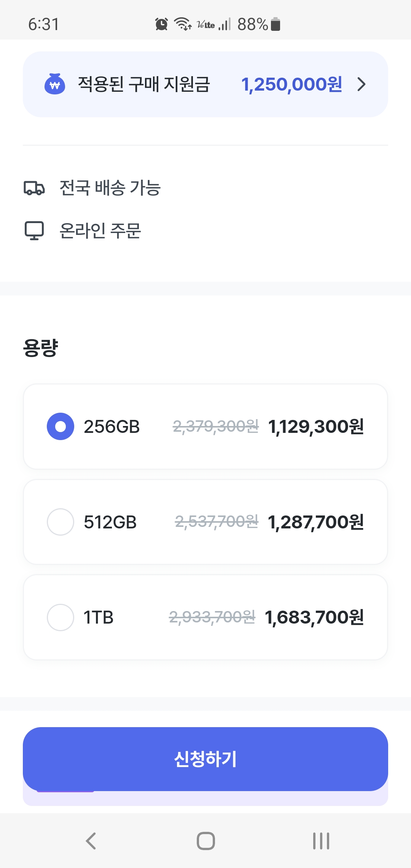Tap the alarm clock status icon

(x=161, y=24)
